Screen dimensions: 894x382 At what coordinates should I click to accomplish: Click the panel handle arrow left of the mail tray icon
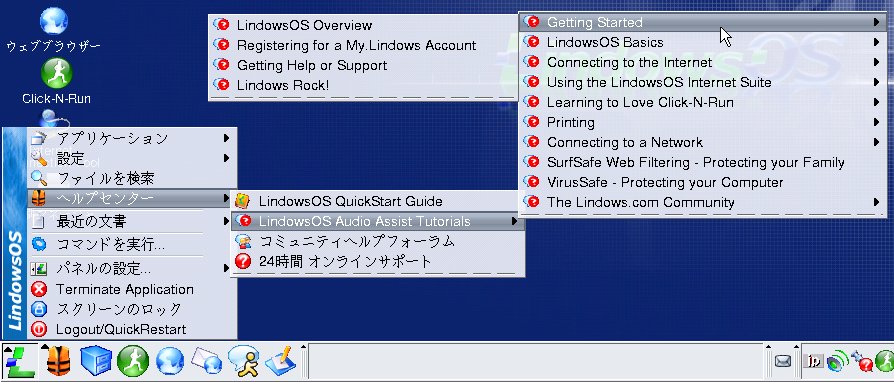pos(768,347)
